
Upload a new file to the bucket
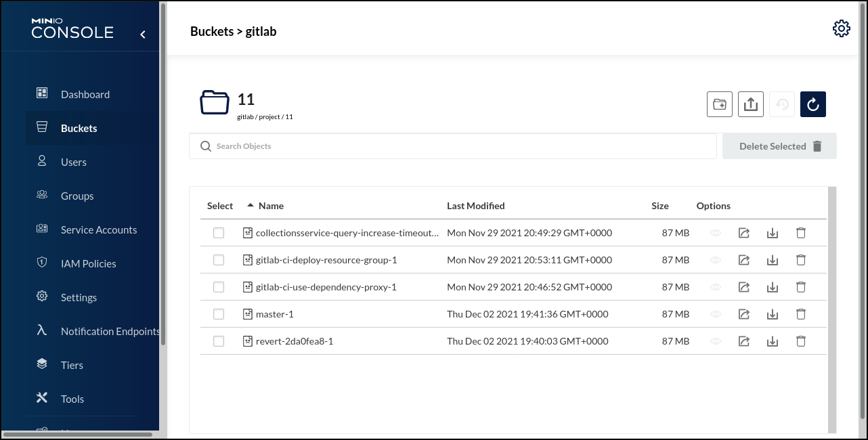pyautogui.click(x=750, y=104)
